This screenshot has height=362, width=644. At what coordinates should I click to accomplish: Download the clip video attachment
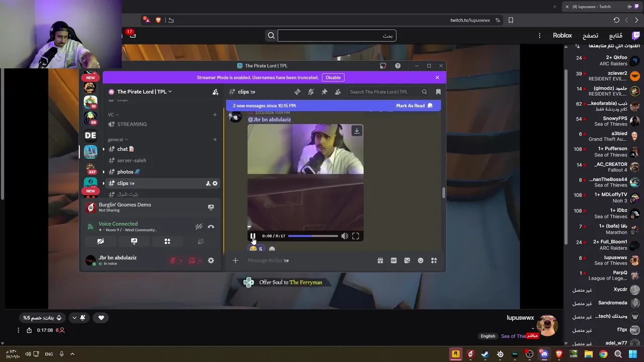point(357,131)
